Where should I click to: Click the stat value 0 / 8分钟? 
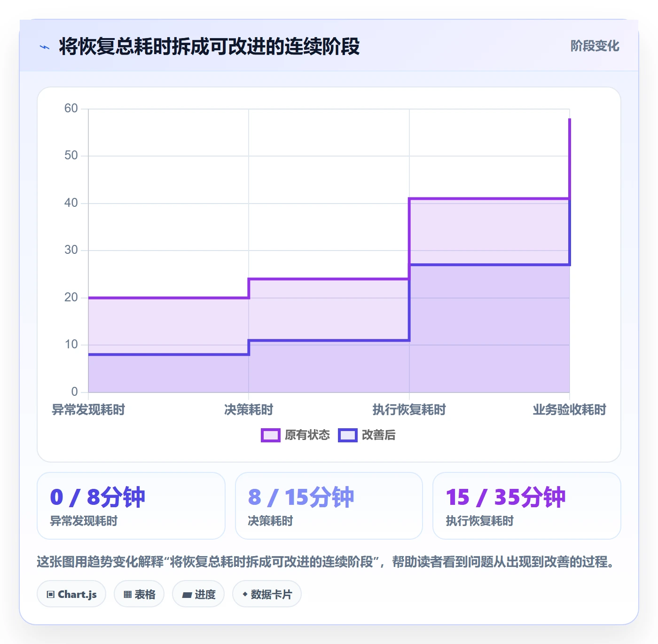pos(98,497)
